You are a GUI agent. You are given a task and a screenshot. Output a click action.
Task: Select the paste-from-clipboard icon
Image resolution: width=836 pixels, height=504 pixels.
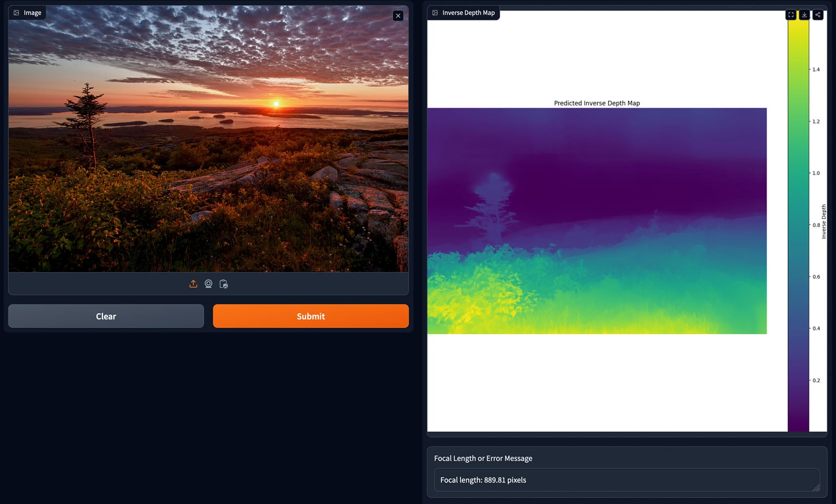224,284
